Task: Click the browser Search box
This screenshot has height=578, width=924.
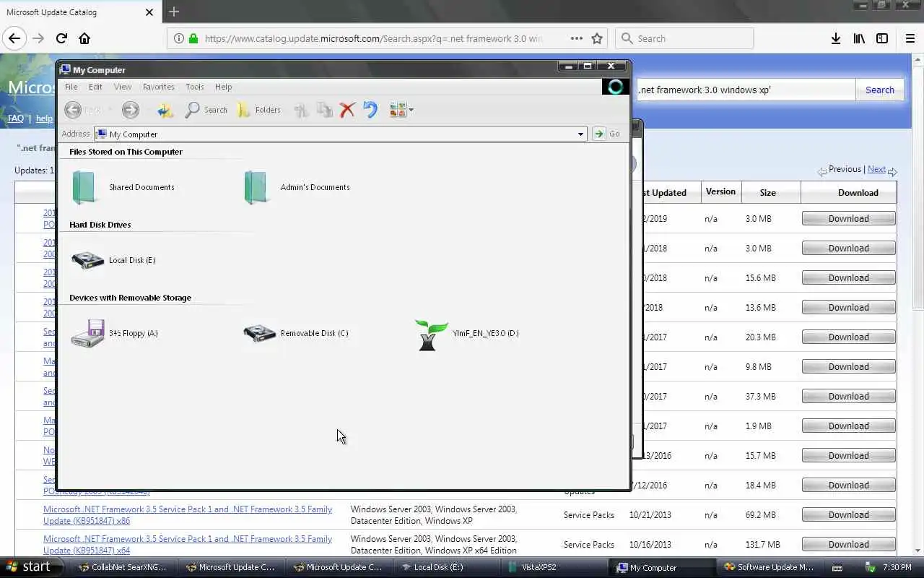Action: [x=684, y=38]
